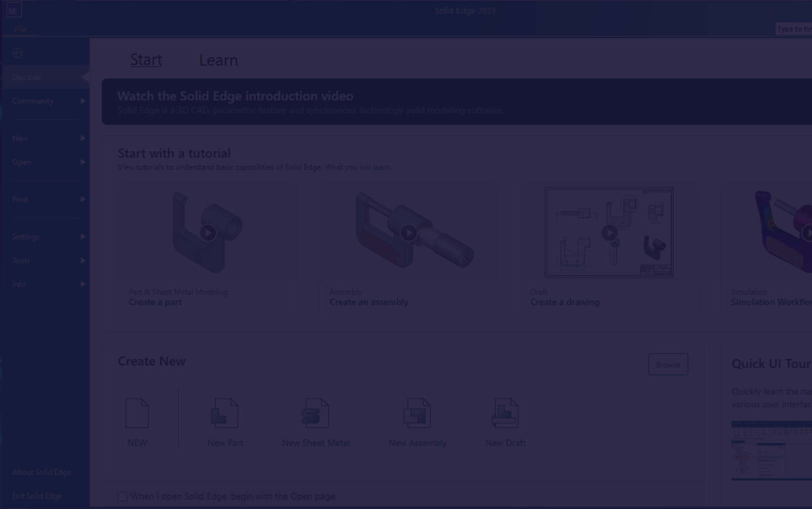Click the New Assembly document icon
812x509 pixels.
[417, 413]
